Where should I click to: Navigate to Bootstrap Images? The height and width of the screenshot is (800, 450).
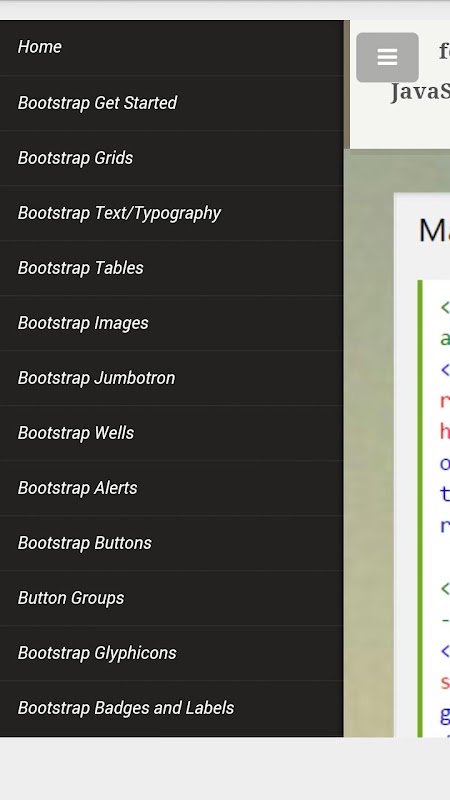pyautogui.click(x=171, y=323)
